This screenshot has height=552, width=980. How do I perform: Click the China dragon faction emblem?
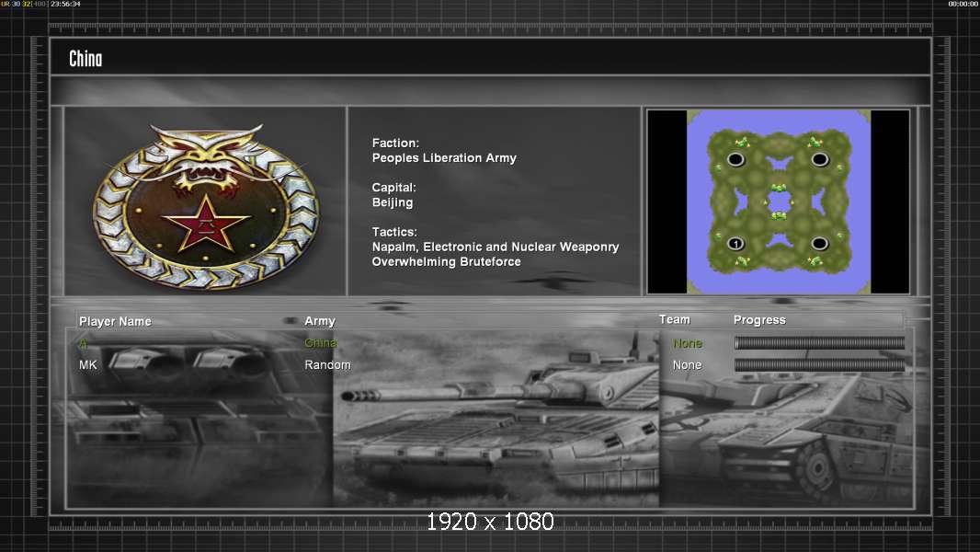206,206
